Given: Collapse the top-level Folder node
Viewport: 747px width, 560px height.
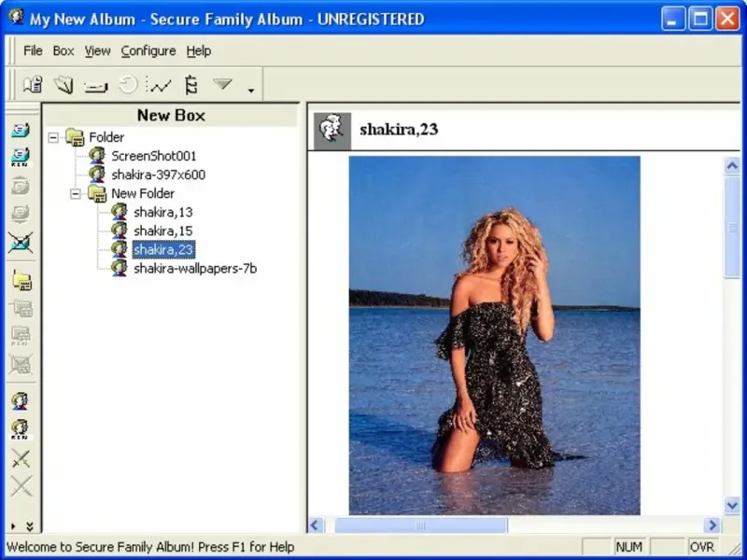Looking at the screenshot, I should coord(53,137).
